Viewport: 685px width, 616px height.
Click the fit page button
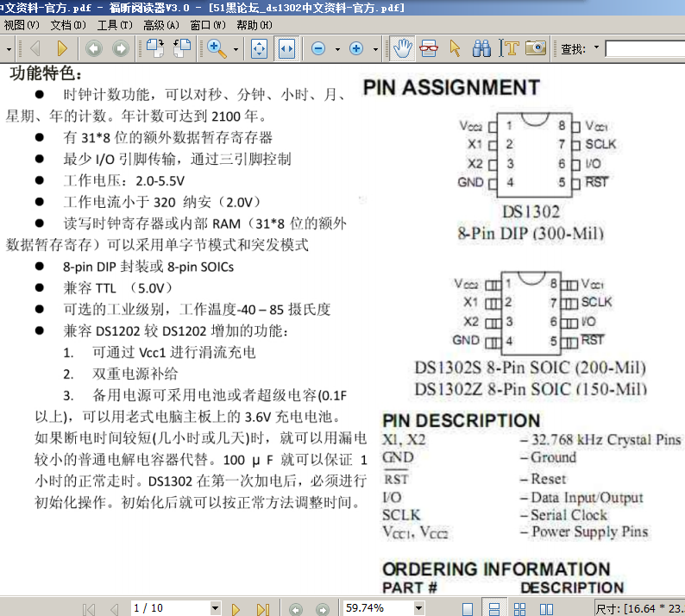[x=260, y=48]
